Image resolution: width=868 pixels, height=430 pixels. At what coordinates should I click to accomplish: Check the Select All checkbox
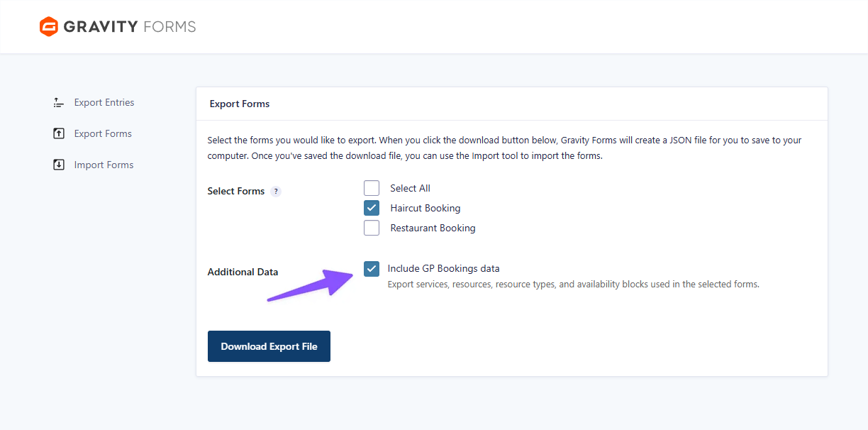click(x=372, y=188)
